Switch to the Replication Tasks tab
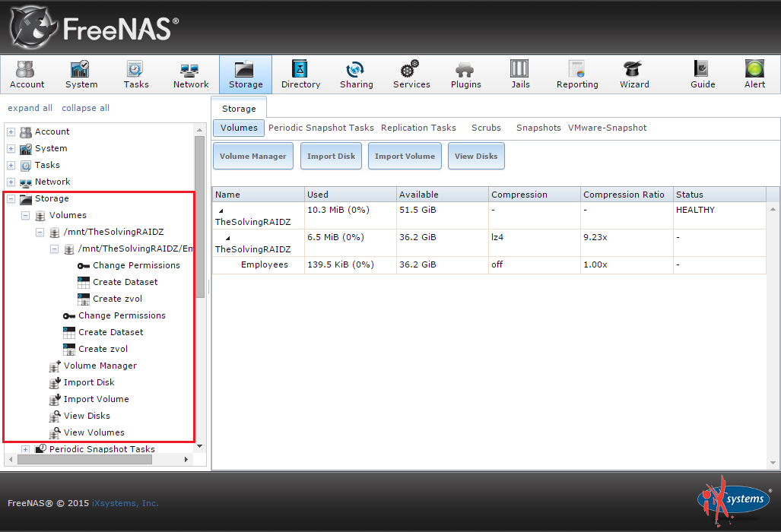781x532 pixels. pyautogui.click(x=418, y=128)
